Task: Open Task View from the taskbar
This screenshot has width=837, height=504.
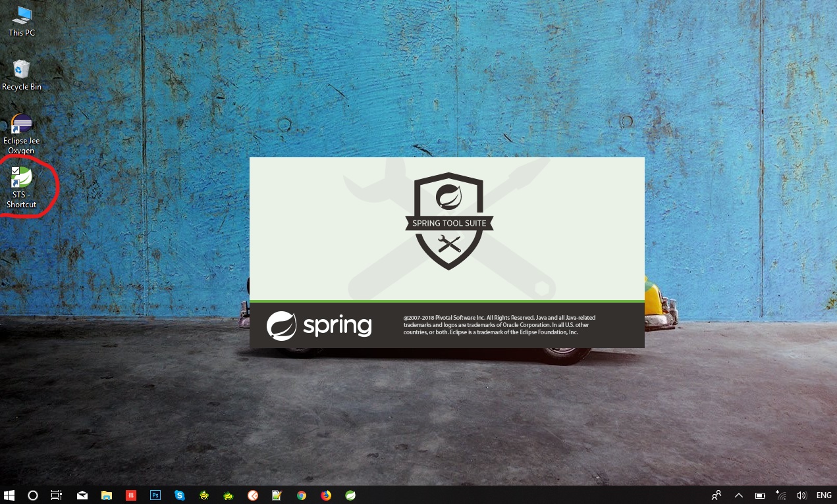Action: pos(57,495)
